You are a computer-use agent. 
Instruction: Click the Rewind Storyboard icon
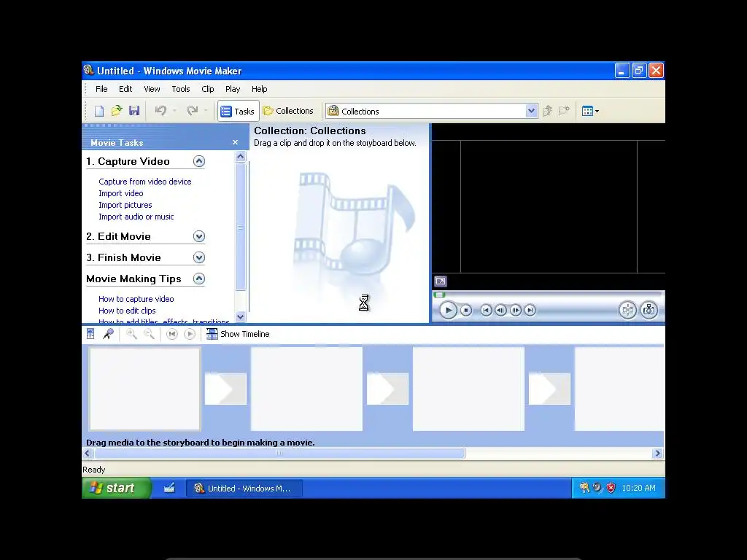coord(172,334)
